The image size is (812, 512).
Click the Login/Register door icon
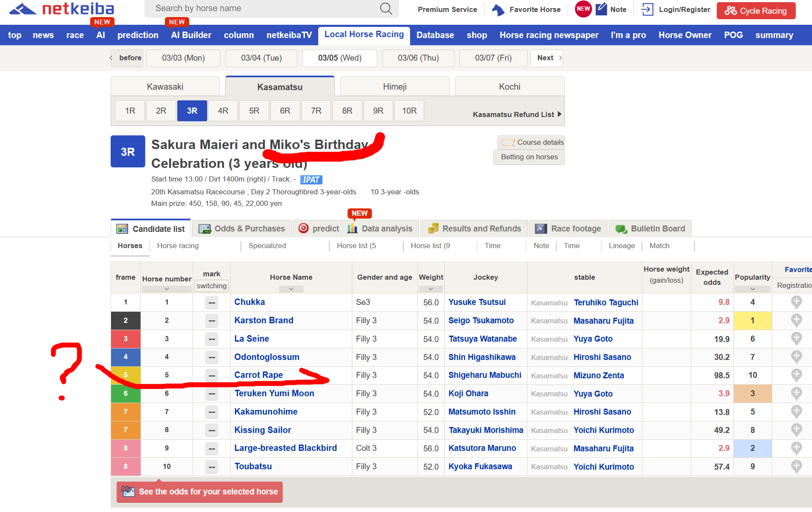click(647, 9)
